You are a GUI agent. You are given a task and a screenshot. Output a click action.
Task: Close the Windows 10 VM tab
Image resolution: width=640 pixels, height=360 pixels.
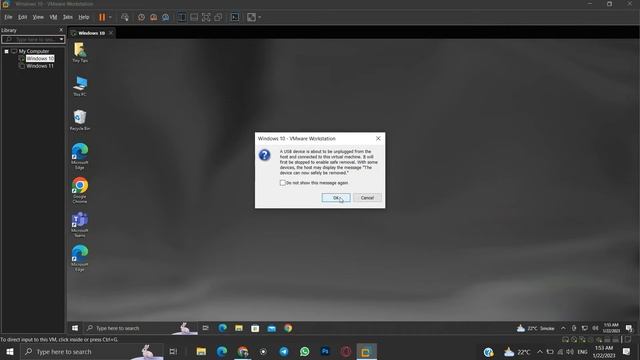point(111,33)
